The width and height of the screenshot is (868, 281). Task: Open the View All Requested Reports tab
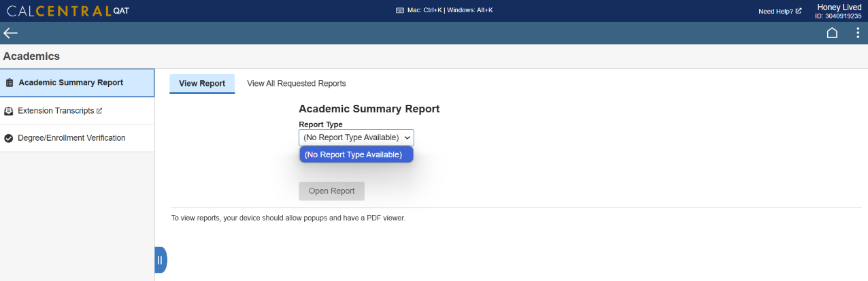pyautogui.click(x=297, y=84)
